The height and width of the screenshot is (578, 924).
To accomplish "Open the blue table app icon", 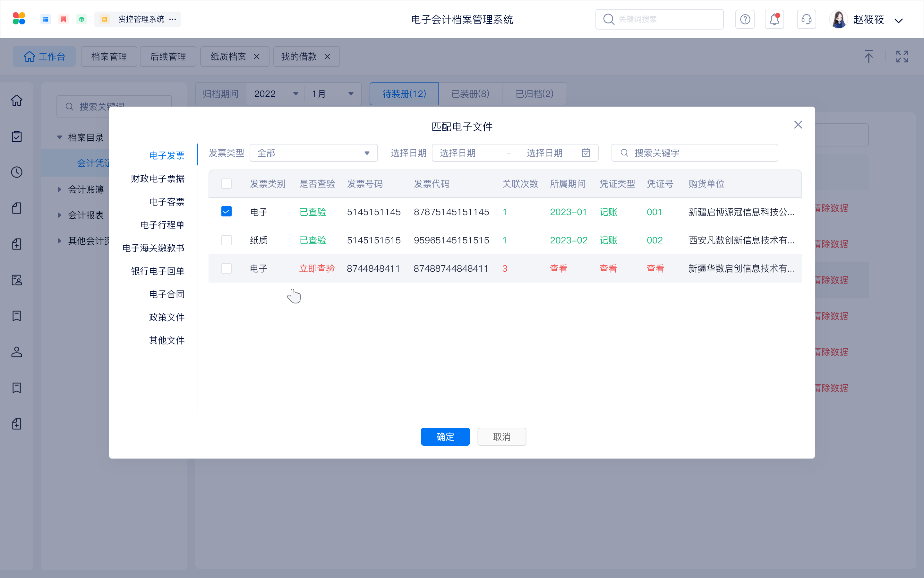I will pyautogui.click(x=46, y=19).
